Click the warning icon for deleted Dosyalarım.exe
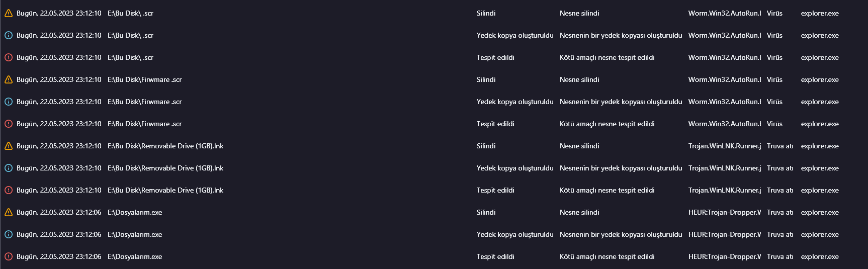The image size is (868, 269). coord(9,212)
